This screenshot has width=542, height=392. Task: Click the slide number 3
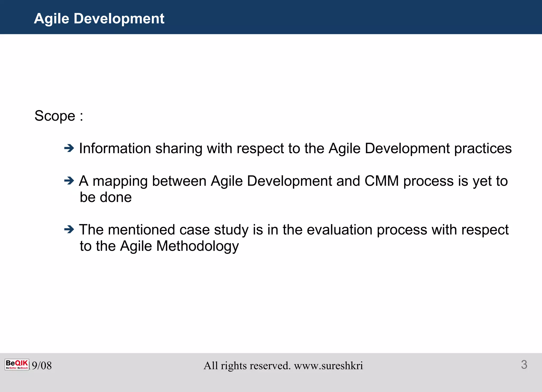tap(524, 365)
